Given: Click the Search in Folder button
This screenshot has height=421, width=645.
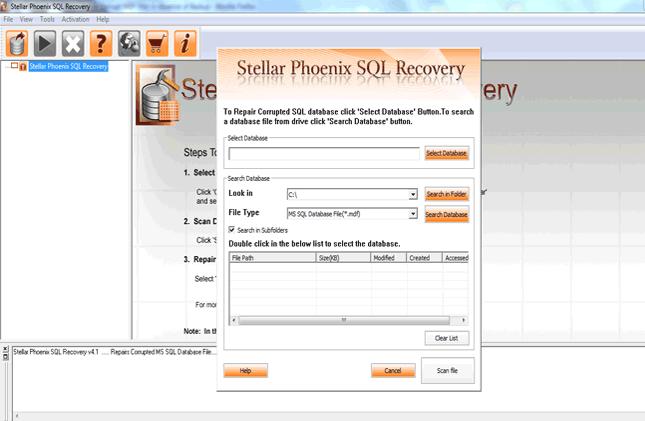Looking at the screenshot, I should [x=446, y=194].
